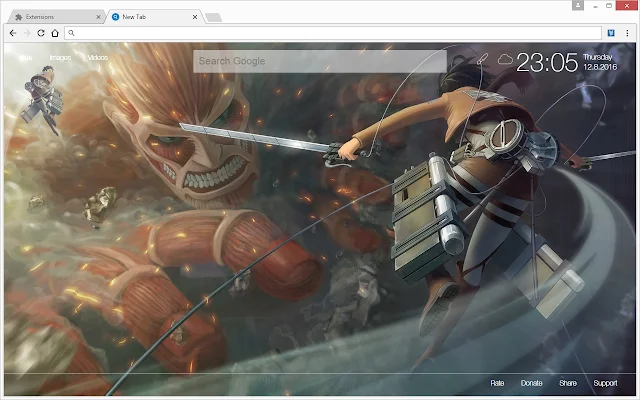
Task: Open the Chrome three-dot menu
Action: pyautogui.click(x=627, y=33)
